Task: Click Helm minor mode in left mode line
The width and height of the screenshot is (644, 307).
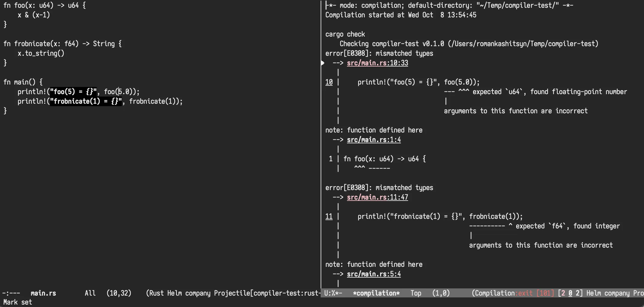Action: tap(175, 293)
